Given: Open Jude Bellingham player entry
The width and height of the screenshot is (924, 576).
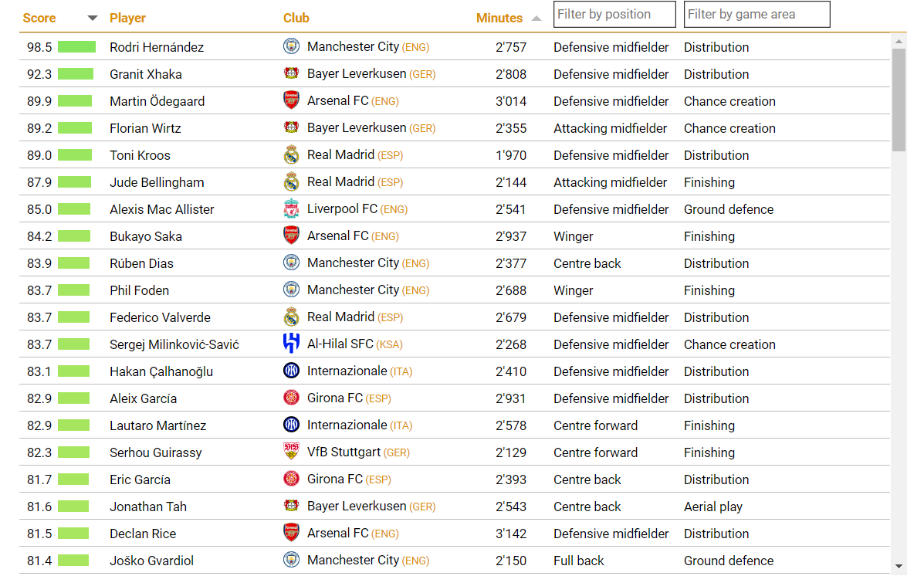Looking at the screenshot, I should click(157, 182).
